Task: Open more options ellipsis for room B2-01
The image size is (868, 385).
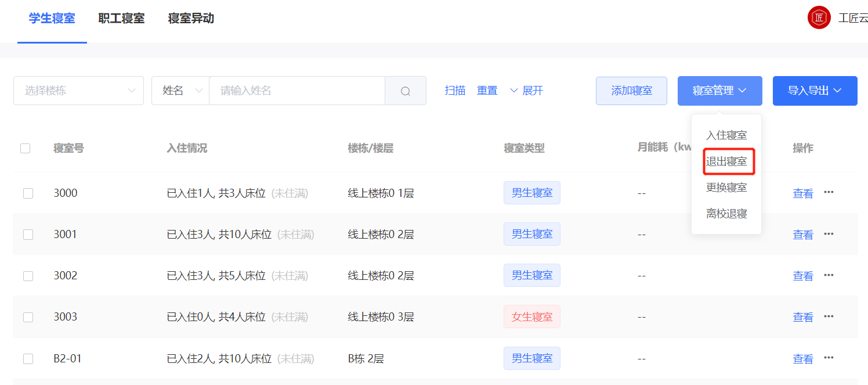Action: coord(829,358)
